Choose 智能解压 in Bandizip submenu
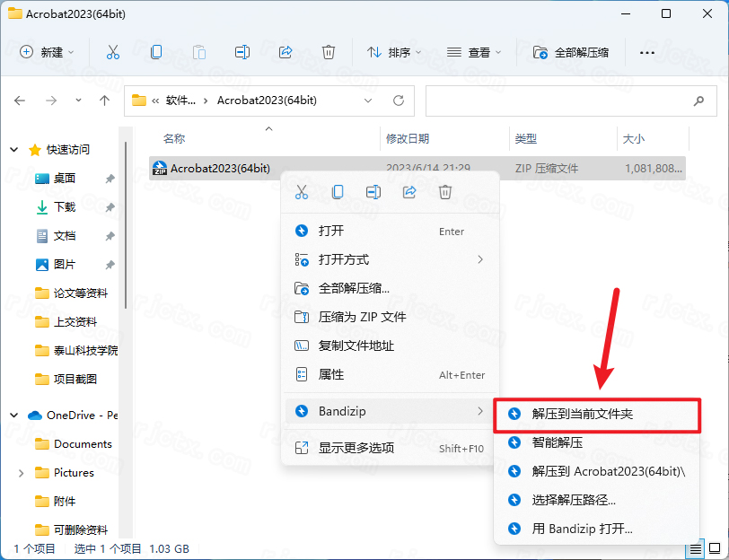 [597, 442]
